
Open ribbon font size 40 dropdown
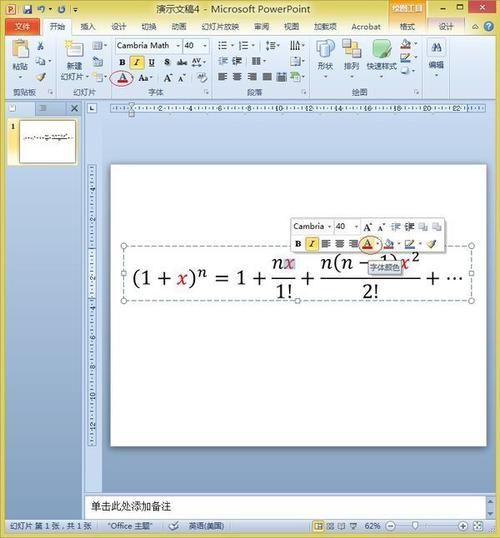click(x=205, y=46)
